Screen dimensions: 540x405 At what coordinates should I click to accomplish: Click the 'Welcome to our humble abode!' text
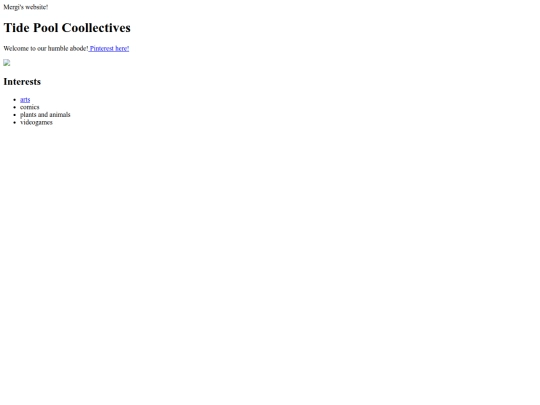click(46, 49)
